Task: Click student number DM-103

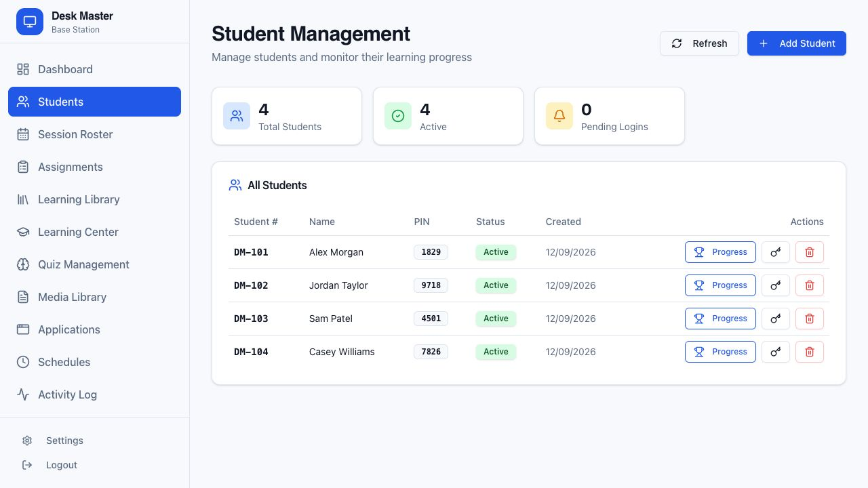Action: pos(251,319)
